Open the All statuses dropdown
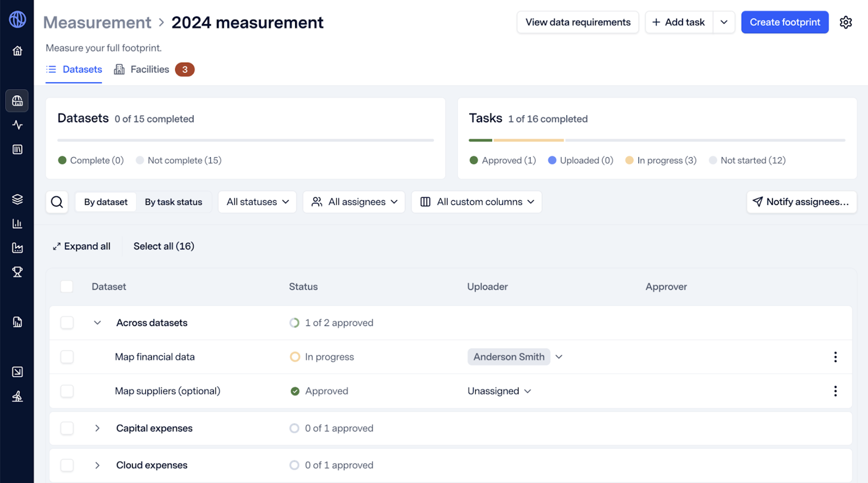Image resolution: width=868 pixels, height=483 pixels. pos(257,202)
